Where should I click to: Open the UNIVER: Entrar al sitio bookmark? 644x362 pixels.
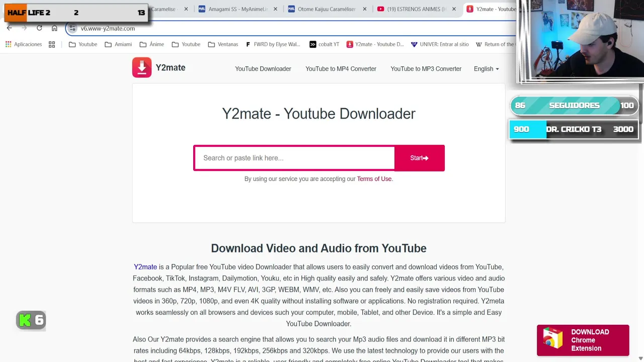click(x=440, y=44)
